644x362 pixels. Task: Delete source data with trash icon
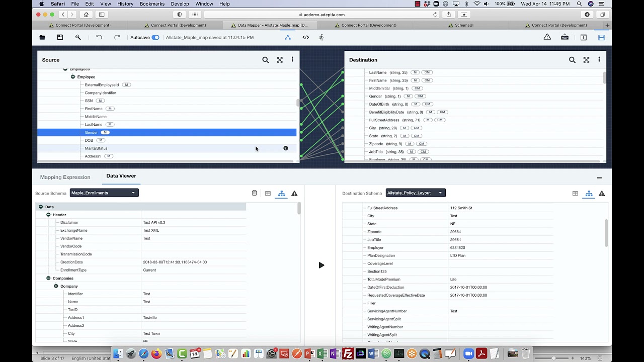(x=255, y=193)
